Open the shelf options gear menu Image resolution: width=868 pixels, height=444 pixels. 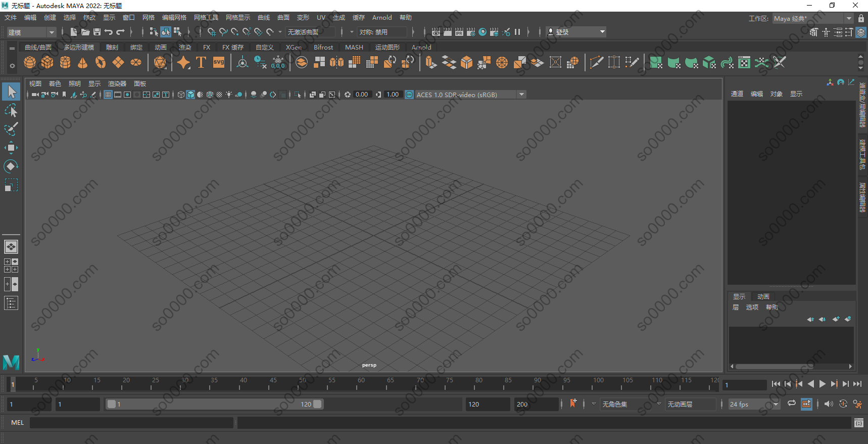click(12, 66)
